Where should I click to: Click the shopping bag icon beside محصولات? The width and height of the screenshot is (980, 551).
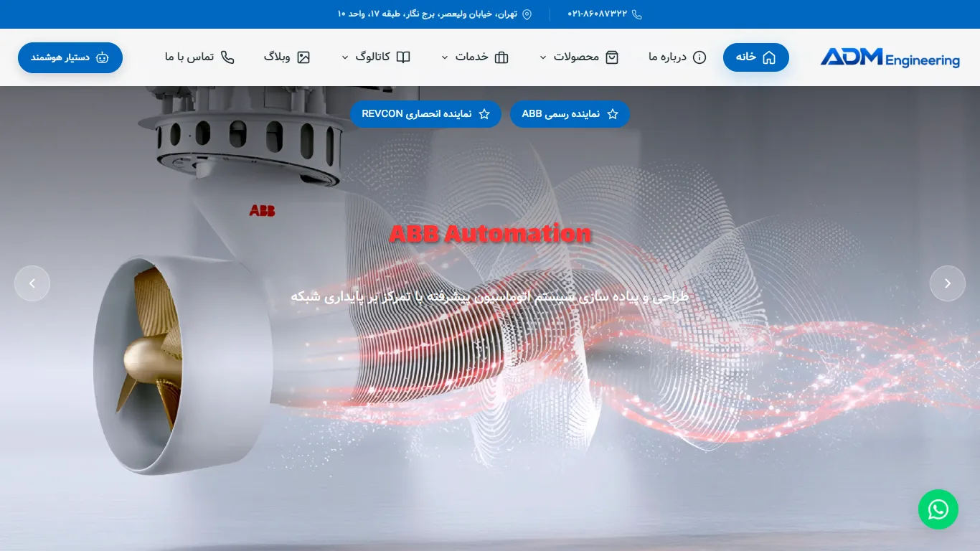612,57
